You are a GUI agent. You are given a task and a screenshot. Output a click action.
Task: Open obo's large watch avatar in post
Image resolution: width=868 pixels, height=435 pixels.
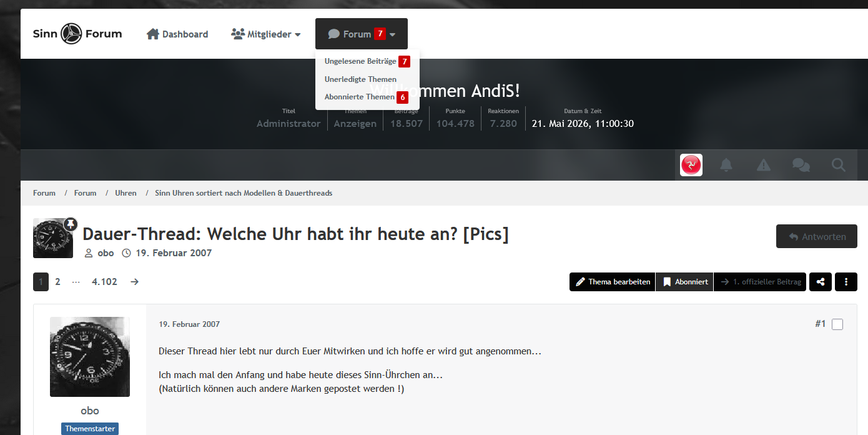[90, 357]
